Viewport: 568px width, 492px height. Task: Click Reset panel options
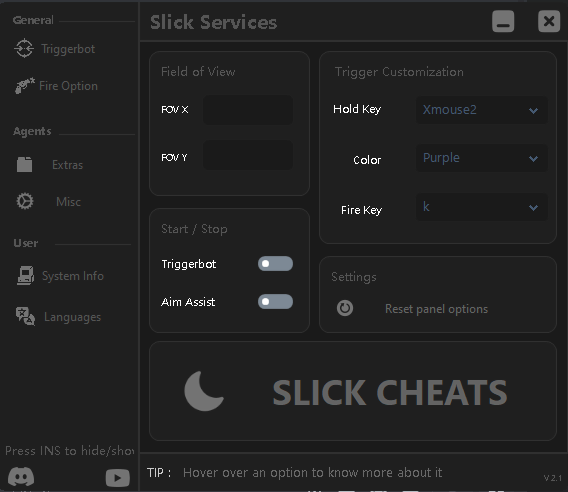tap(436, 309)
